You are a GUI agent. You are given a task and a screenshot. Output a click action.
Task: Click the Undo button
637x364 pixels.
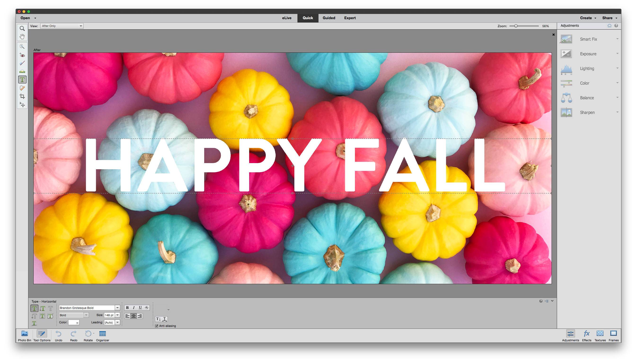coord(58,336)
